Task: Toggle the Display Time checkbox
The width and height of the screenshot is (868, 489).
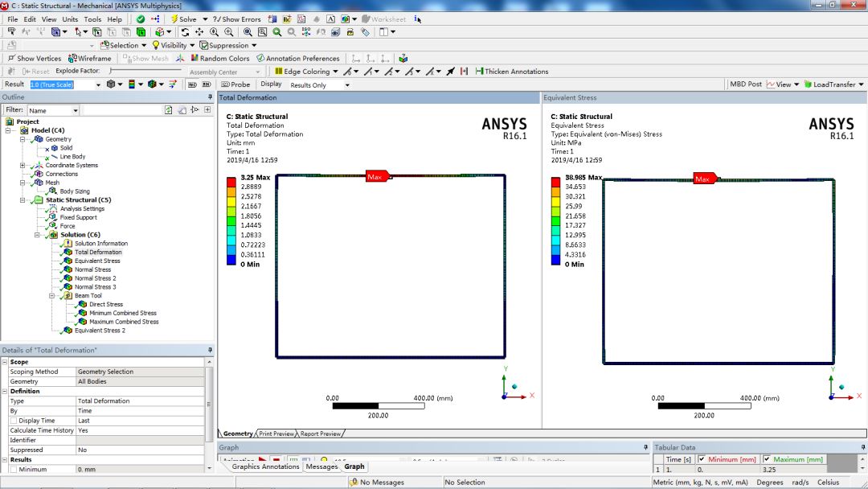Action: 14,421
